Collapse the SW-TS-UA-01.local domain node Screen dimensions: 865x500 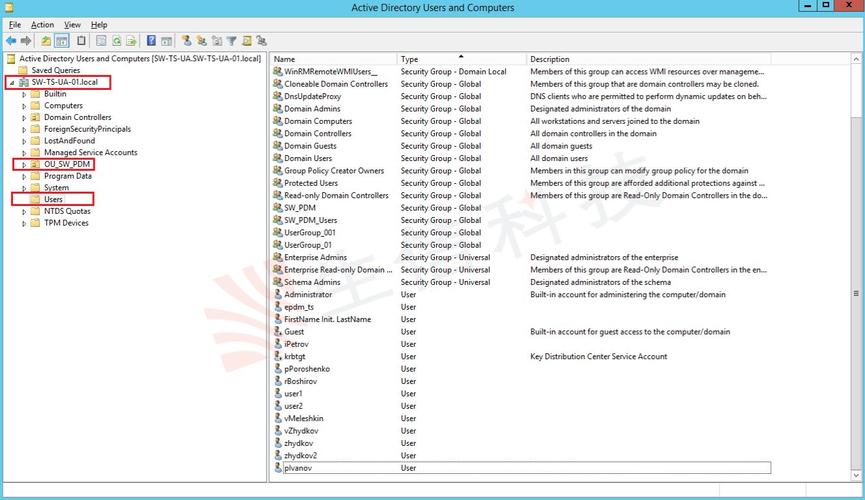click(12, 82)
